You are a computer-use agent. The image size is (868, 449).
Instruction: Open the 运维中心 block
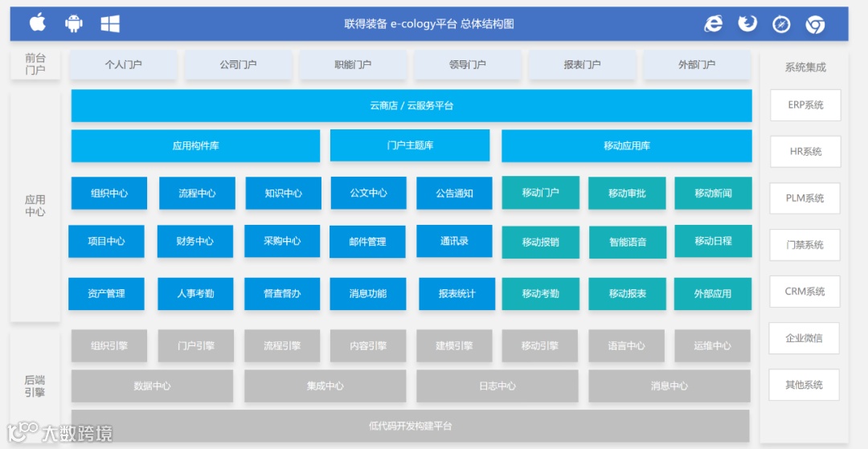pos(712,346)
